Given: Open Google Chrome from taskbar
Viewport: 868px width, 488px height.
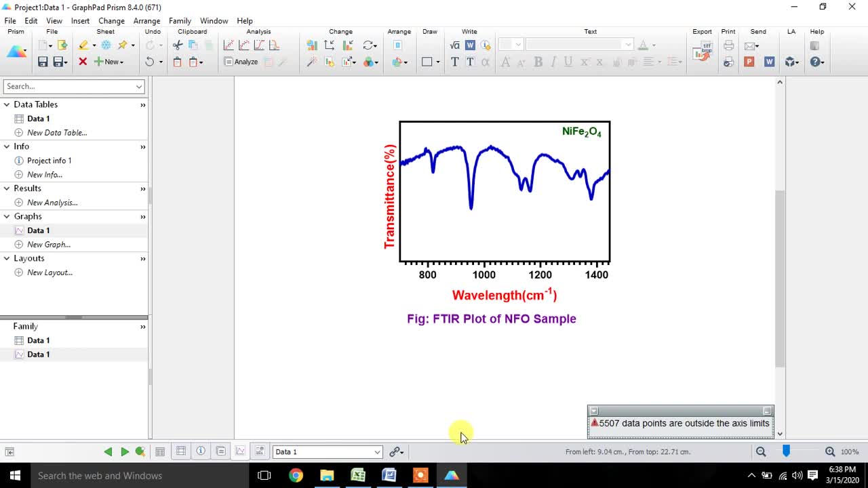Looking at the screenshot, I should point(296,475).
